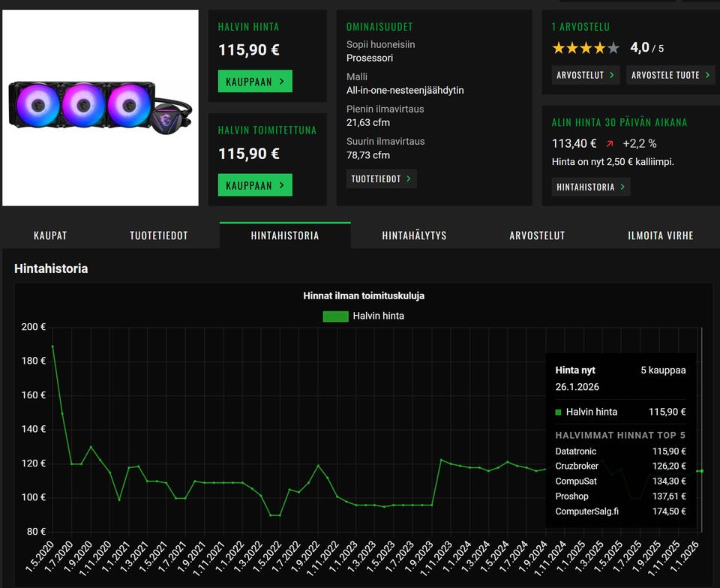Switch to Tuotetiedot tab
720x588 pixels.
pos(159,235)
